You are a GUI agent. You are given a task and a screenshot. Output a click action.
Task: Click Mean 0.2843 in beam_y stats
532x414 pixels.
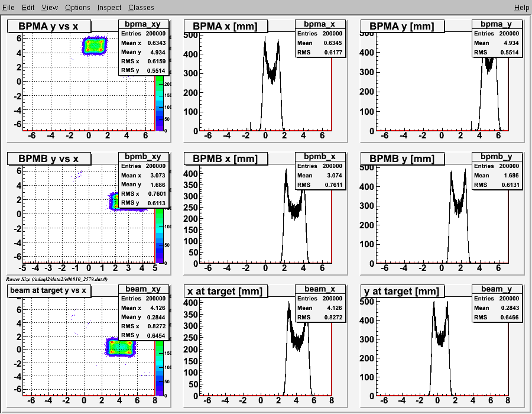[497, 308]
